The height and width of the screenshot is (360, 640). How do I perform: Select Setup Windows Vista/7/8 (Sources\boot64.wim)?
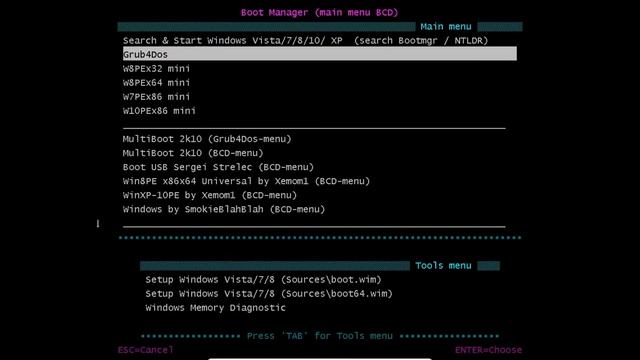(x=269, y=293)
